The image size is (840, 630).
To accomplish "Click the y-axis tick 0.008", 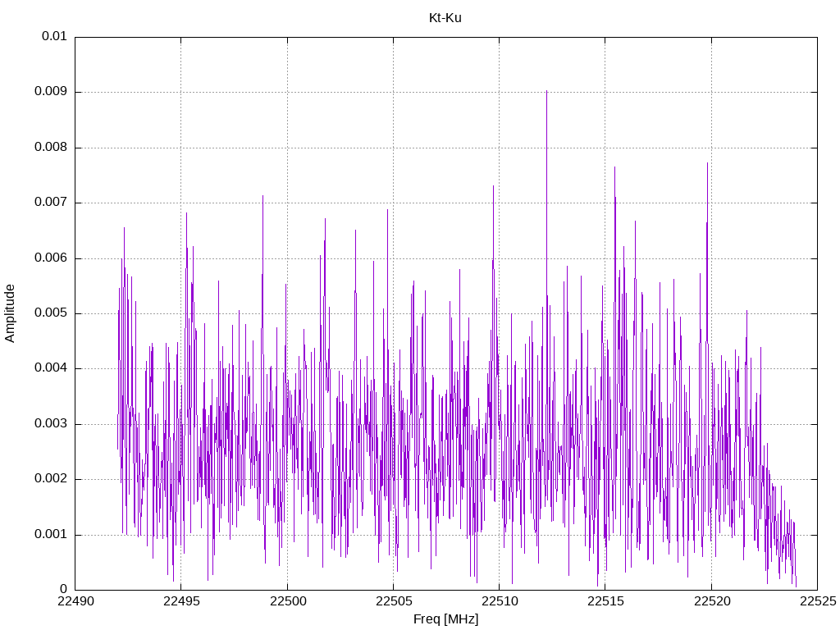I will tap(51, 147).
